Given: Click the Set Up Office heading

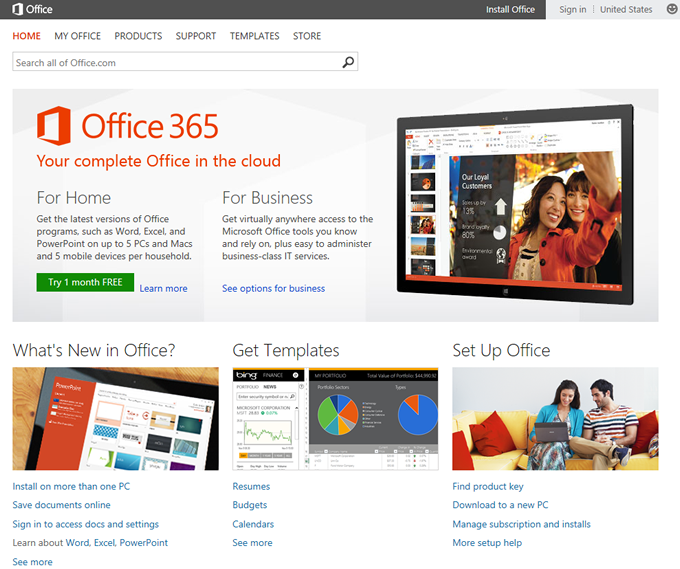Looking at the screenshot, I should 501,350.
